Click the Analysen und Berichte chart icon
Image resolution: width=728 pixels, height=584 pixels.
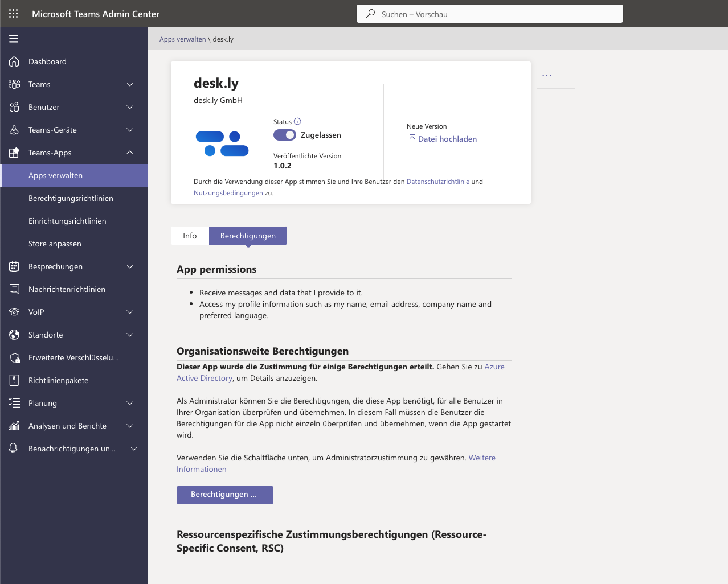(x=14, y=426)
